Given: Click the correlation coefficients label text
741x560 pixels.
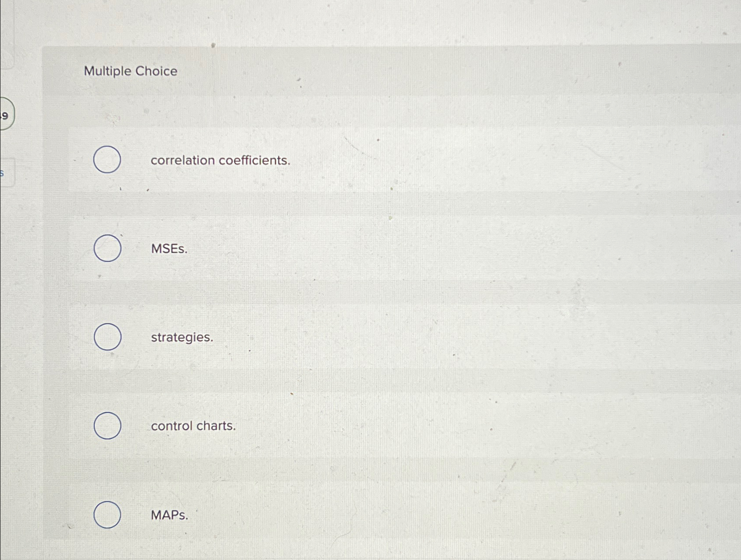Looking at the screenshot, I should coord(221,161).
